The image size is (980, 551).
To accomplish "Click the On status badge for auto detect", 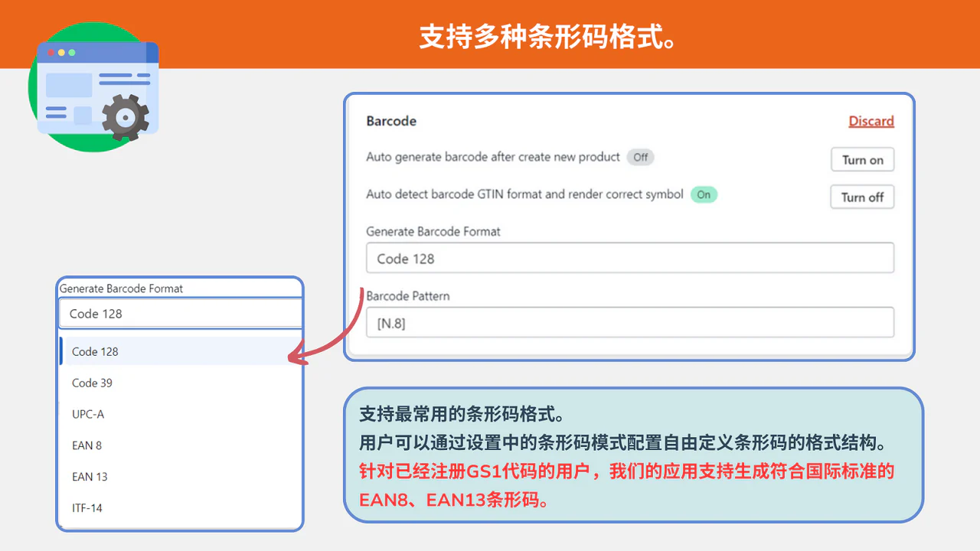I will pyautogui.click(x=704, y=194).
